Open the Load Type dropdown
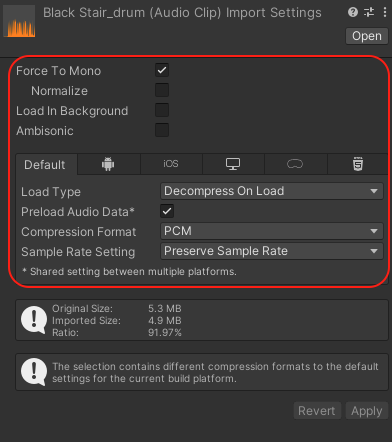Image resolution: width=392 pixels, height=442 pixels. click(272, 191)
